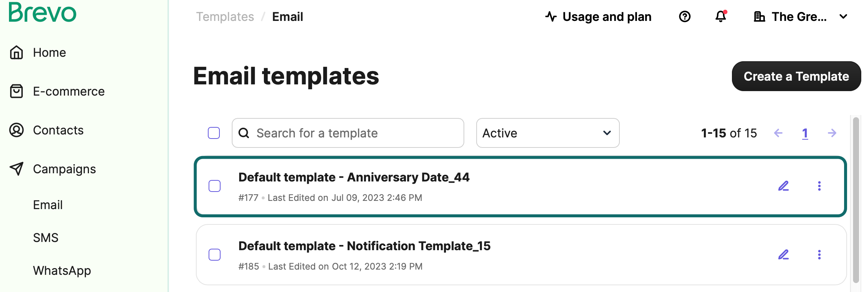Click the vertical scrollbar on the template list
Screen dimensions: 868x292
click(x=856, y=200)
